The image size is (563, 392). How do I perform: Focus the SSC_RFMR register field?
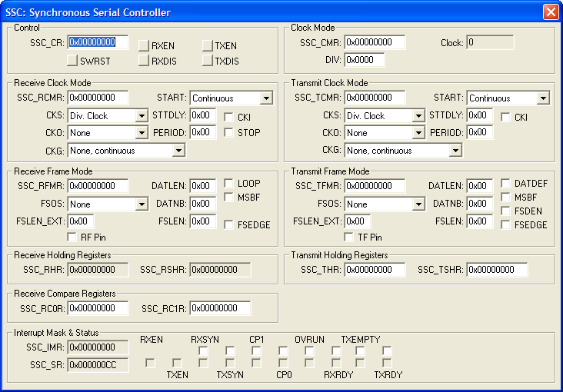(98, 186)
